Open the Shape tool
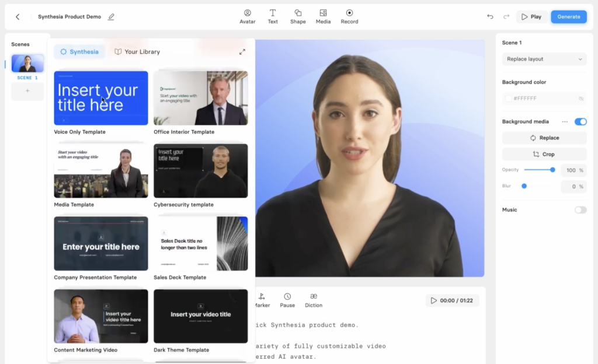 pyautogui.click(x=298, y=17)
